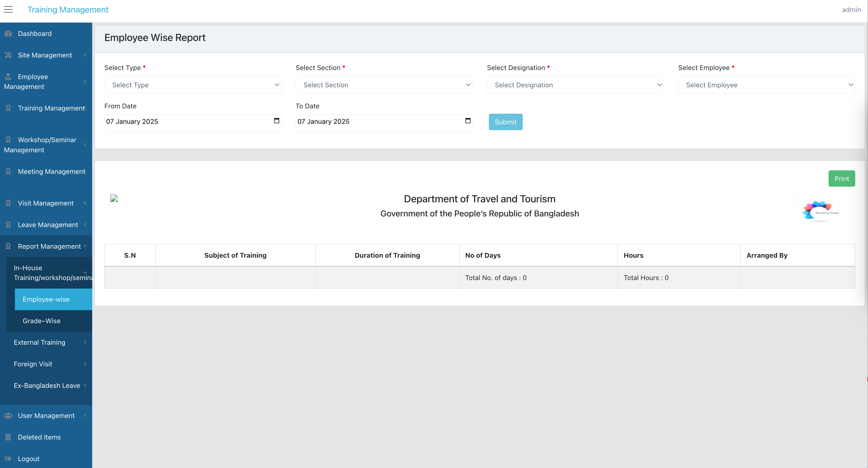Viewport: 868px width, 468px height.
Task: Click the green Print button
Action: pos(841,178)
